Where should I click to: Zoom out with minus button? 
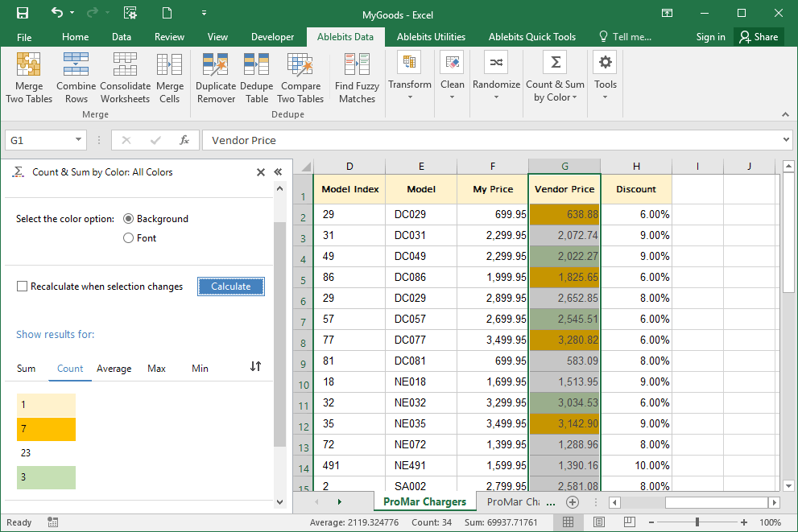(651, 522)
